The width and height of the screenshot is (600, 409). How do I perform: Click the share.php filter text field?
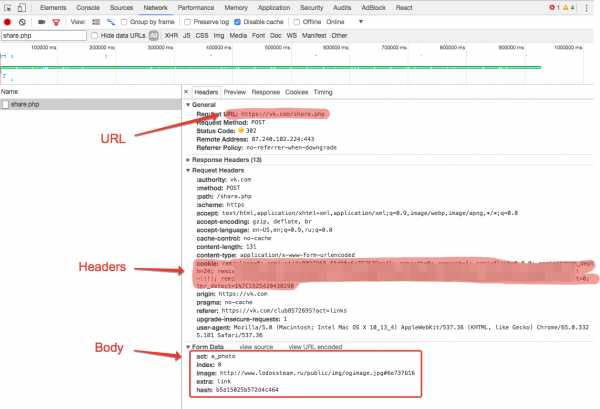click(x=44, y=36)
